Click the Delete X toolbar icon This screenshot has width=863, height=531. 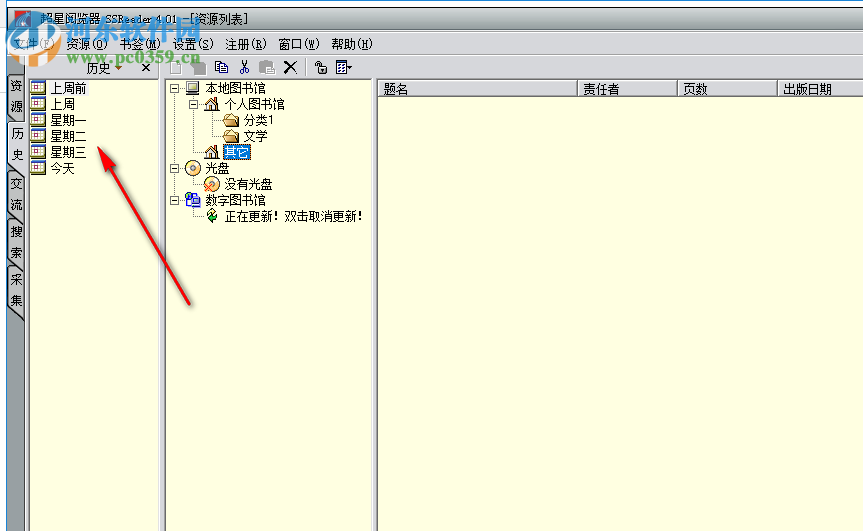(290, 67)
